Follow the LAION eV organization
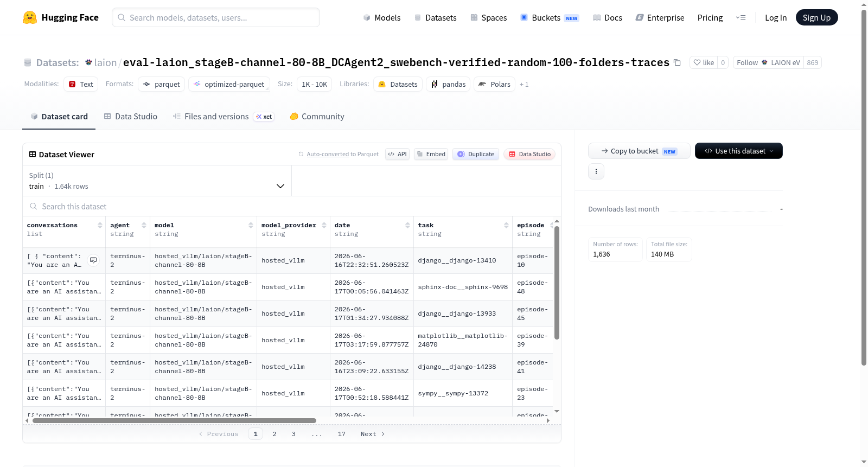 click(768, 62)
